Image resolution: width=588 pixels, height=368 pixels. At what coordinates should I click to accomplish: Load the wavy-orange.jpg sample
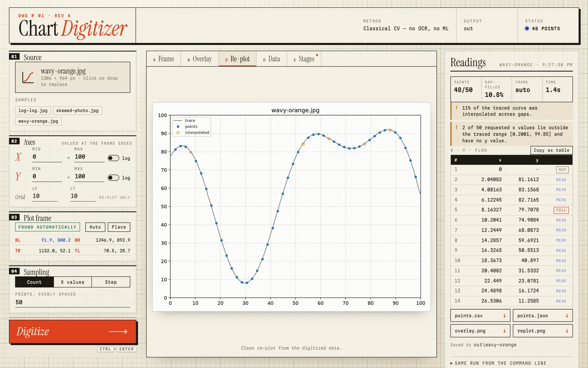[x=38, y=121]
